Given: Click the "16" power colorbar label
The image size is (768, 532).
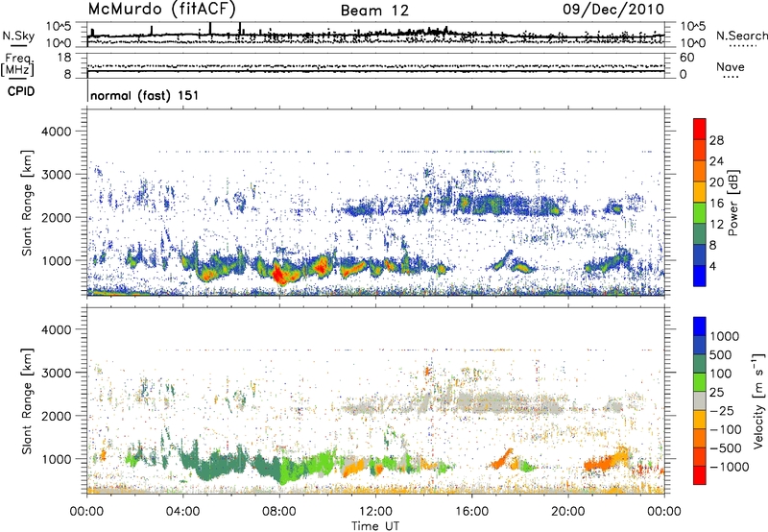Looking at the screenshot, I should (x=716, y=204).
